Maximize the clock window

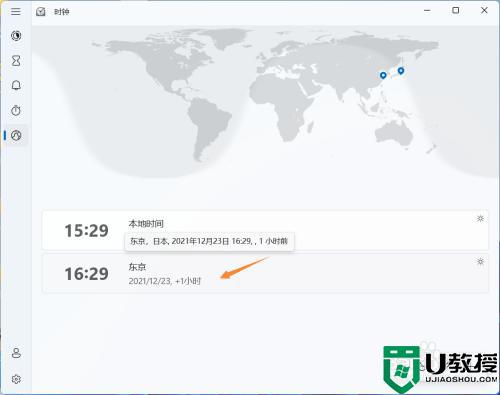pyautogui.click(x=456, y=11)
